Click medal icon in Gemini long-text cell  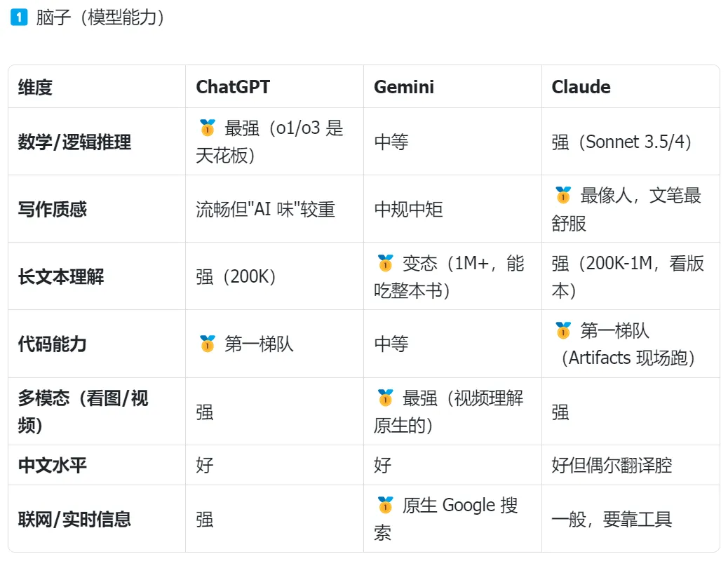coord(385,263)
